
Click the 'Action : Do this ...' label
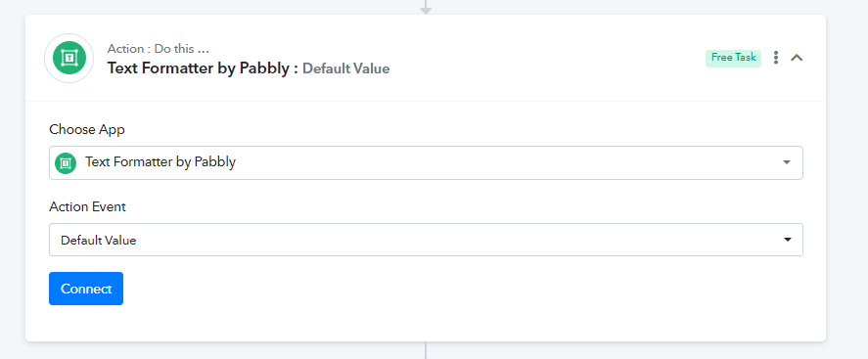click(159, 49)
